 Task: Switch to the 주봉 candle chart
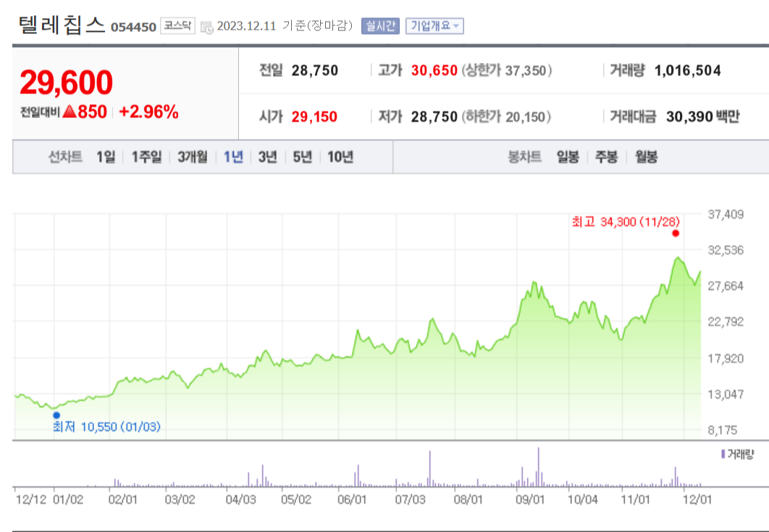click(x=606, y=157)
